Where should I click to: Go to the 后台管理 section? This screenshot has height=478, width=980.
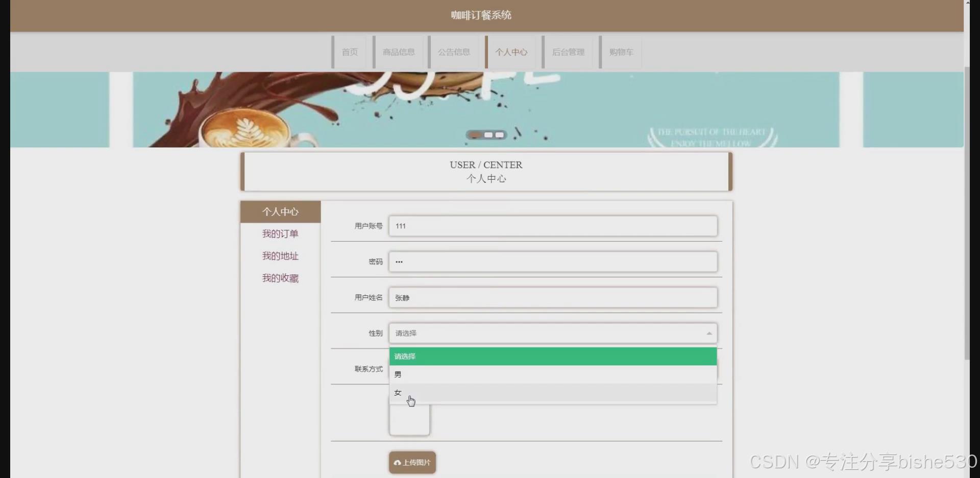point(568,52)
